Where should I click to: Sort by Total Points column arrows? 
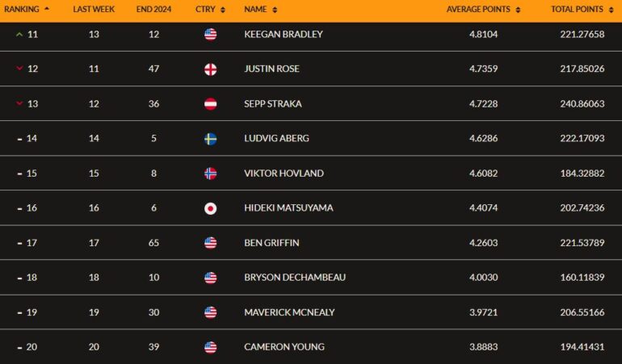(611, 10)
